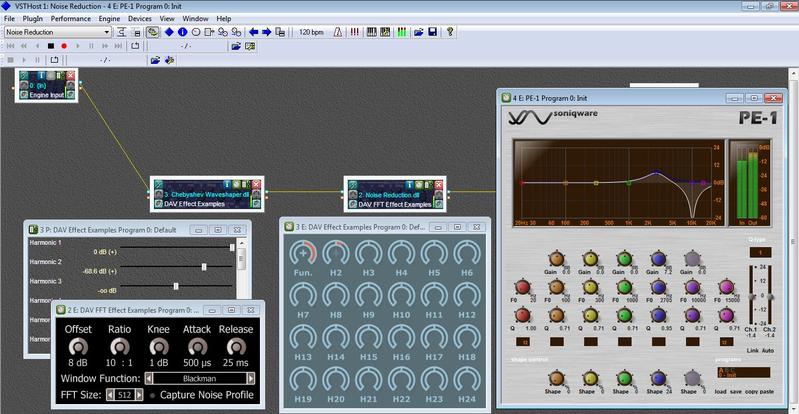
Task: Click the open folder icon in the recorder bar
Action: coord(155,60)
